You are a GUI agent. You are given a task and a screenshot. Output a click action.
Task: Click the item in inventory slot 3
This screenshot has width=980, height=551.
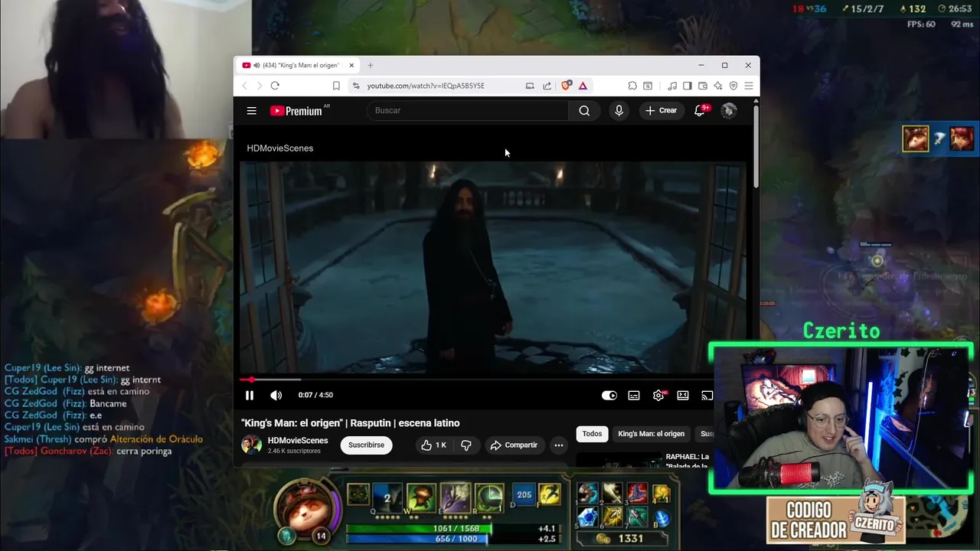[x=637, y=494]
